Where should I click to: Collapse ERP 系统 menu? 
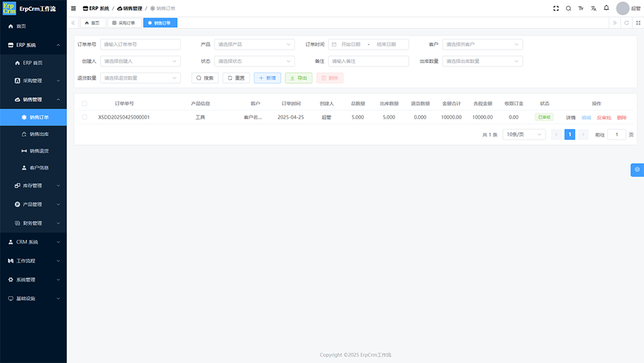point(33,44)
